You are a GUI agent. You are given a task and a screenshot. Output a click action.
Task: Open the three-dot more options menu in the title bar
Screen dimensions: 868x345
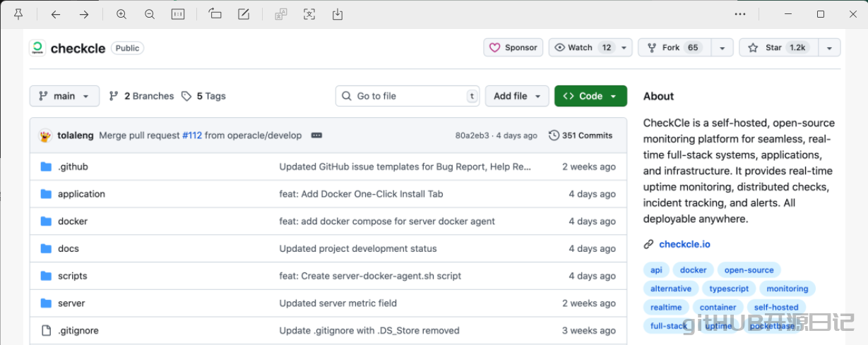point(740,14)
